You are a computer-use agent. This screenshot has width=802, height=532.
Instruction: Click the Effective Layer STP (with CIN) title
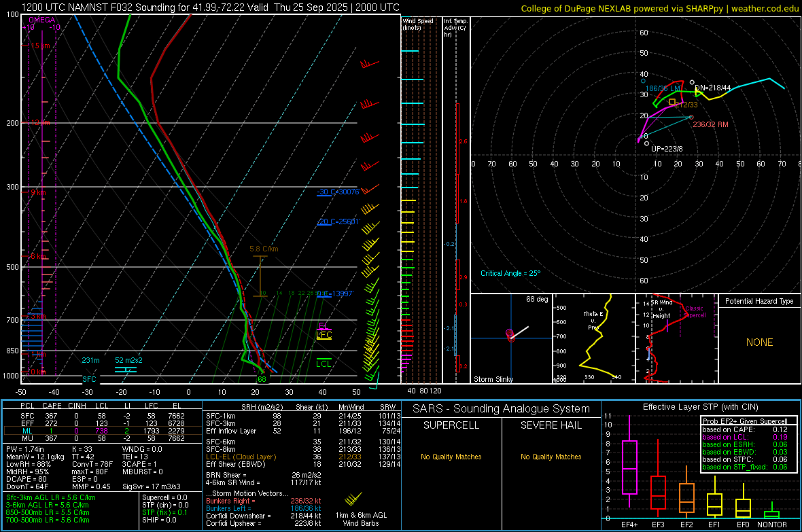(700, 407)
